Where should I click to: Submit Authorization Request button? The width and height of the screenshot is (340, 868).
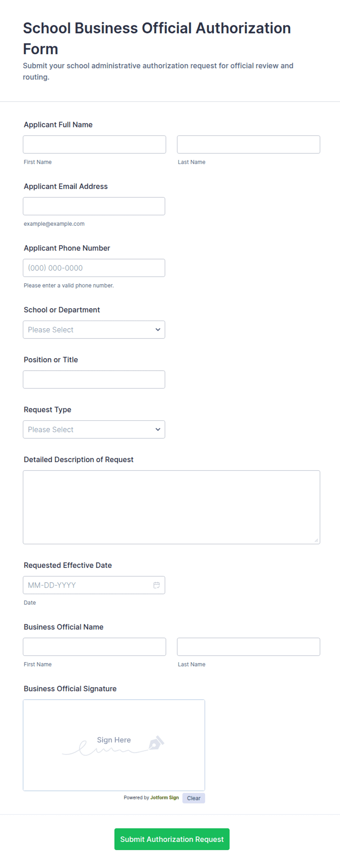[172, 839]
